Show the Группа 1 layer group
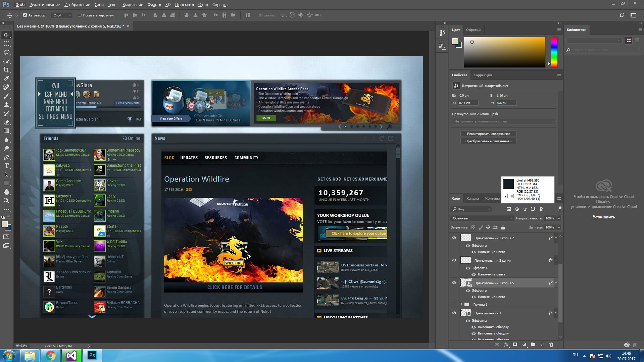This screenshot has width=644, height=362. (454, 304)
